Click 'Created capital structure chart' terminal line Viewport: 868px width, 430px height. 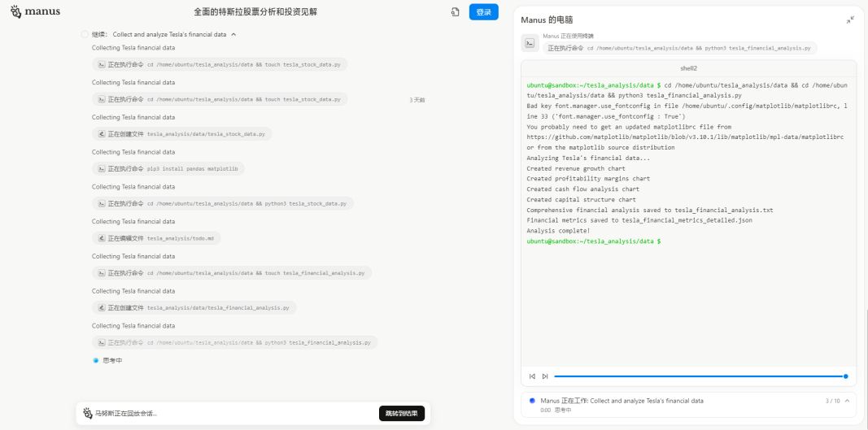(582, 200)
